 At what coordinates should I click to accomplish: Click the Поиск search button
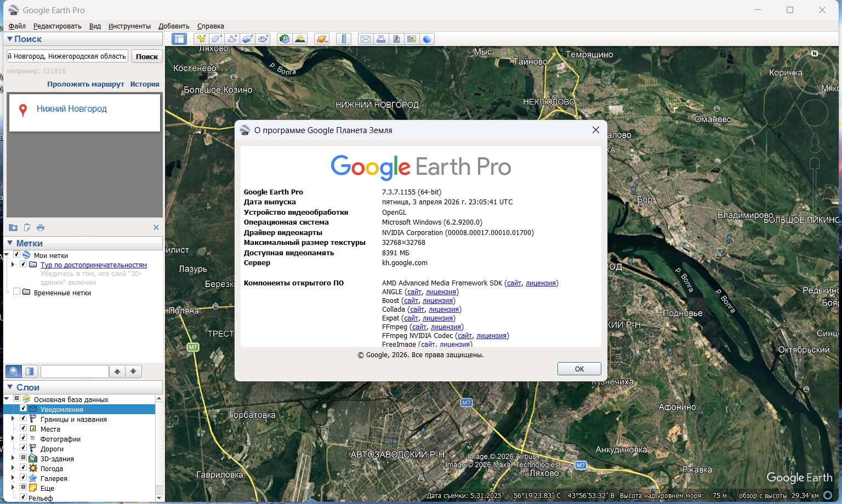[147, 56]
